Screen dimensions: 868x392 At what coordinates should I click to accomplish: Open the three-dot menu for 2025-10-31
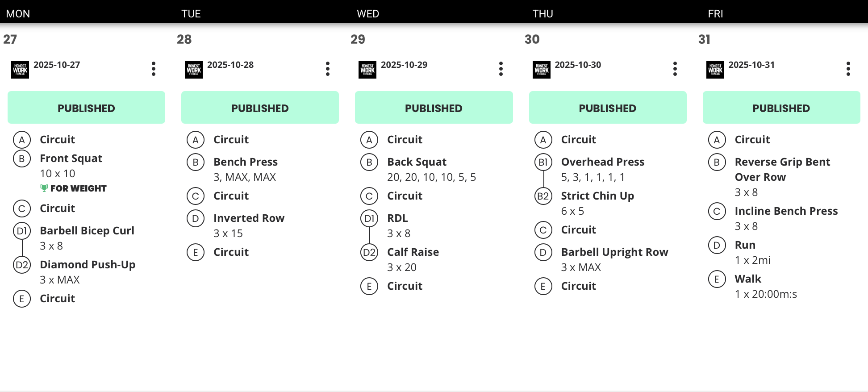coord(848,69)
